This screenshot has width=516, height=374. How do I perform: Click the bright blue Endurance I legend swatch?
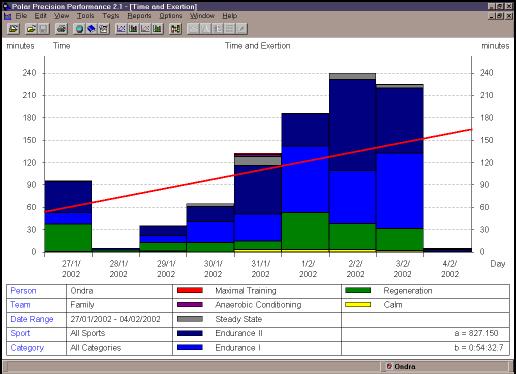[190, 347]
